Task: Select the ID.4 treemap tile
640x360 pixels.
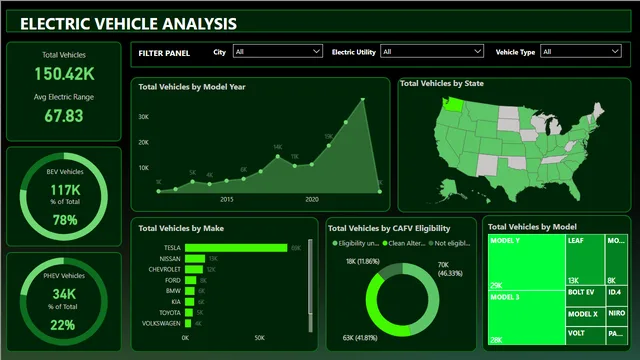Action: click(x=616, y=296)
